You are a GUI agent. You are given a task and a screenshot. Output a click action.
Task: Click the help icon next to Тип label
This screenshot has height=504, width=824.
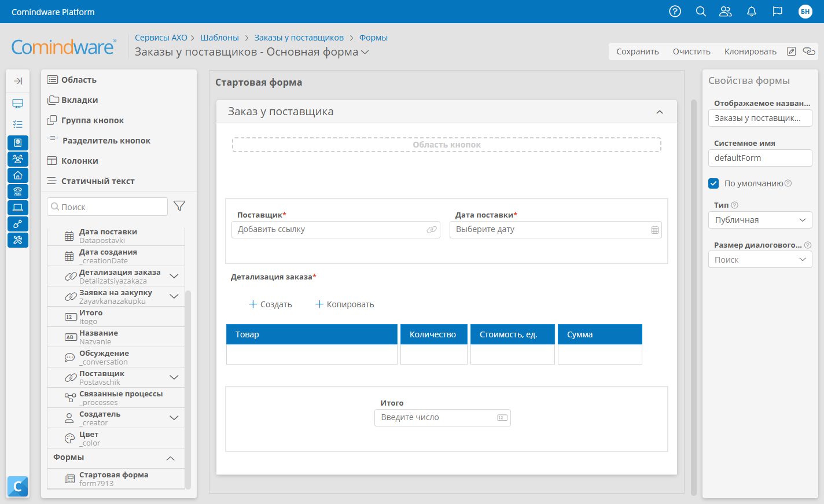[x=735, y=205]
